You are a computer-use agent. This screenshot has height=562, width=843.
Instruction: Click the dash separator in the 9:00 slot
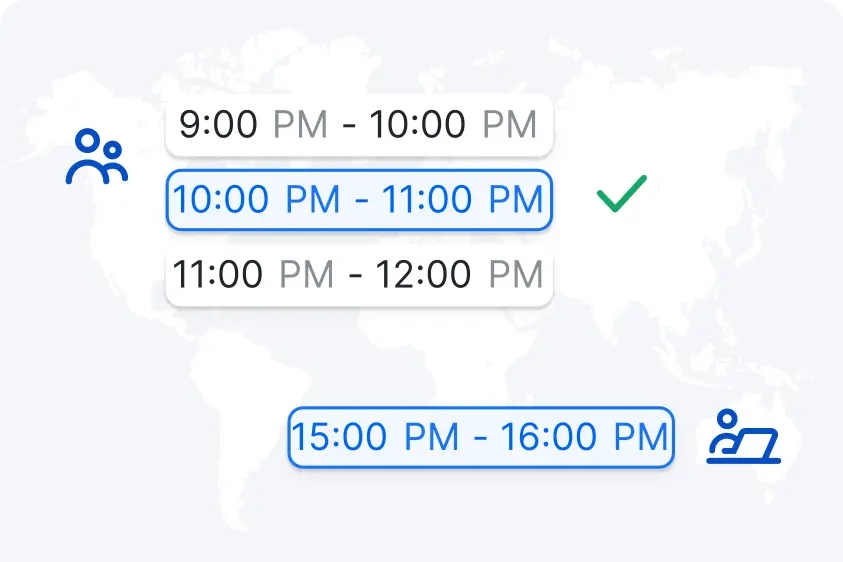click(349, 126)
